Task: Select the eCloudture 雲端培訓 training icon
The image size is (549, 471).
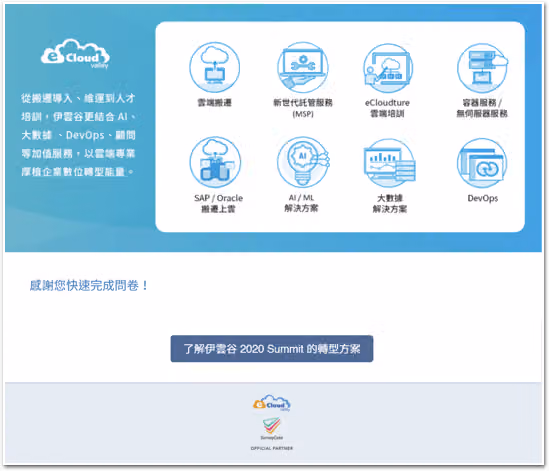Action: [388, 68]
